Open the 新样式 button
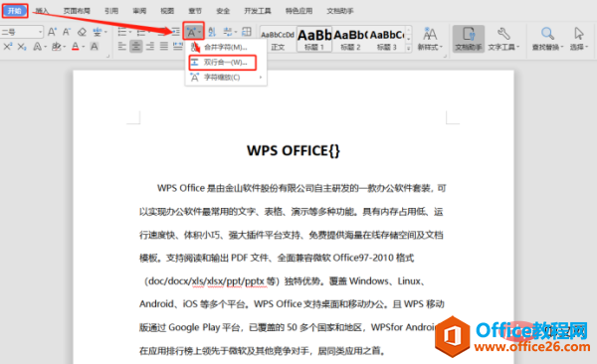This screenshot has height=364, width=597. [430, 39]
